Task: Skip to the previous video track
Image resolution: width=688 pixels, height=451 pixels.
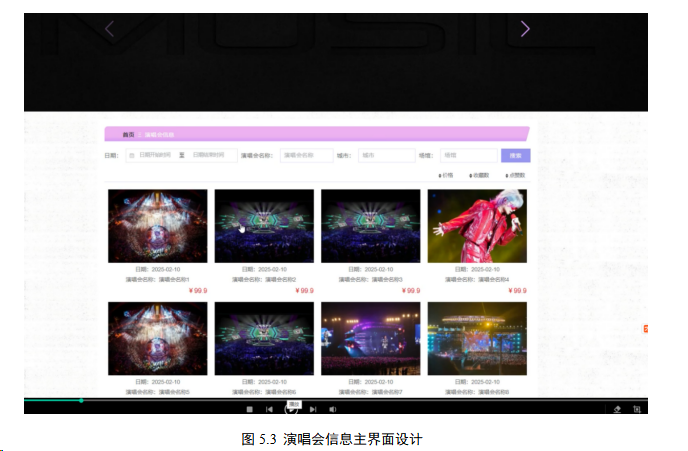Action: point(269,409)
